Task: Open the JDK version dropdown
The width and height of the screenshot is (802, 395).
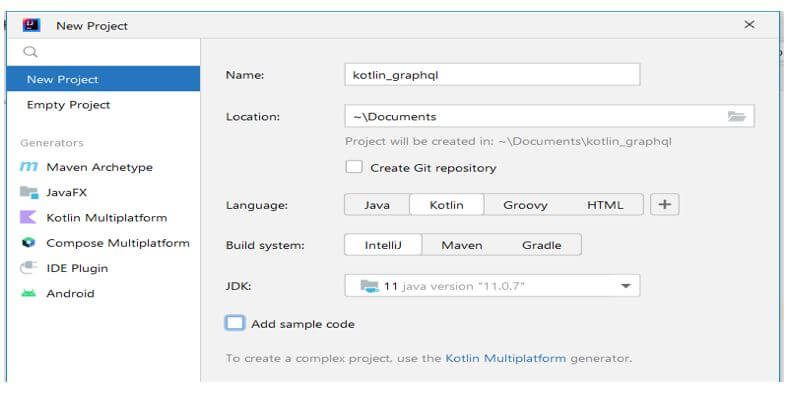Action: pos(492,286)
